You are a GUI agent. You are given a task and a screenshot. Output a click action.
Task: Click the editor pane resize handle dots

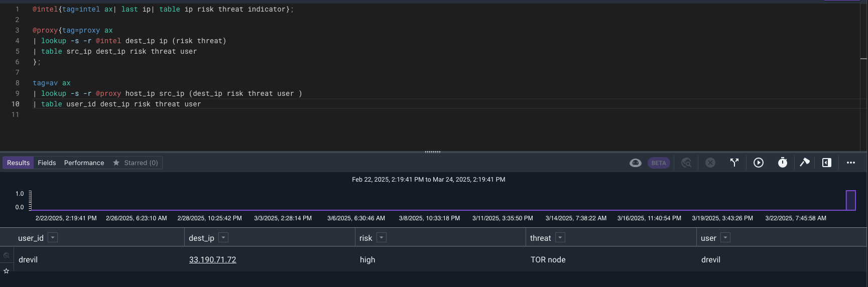click(433, 152)
